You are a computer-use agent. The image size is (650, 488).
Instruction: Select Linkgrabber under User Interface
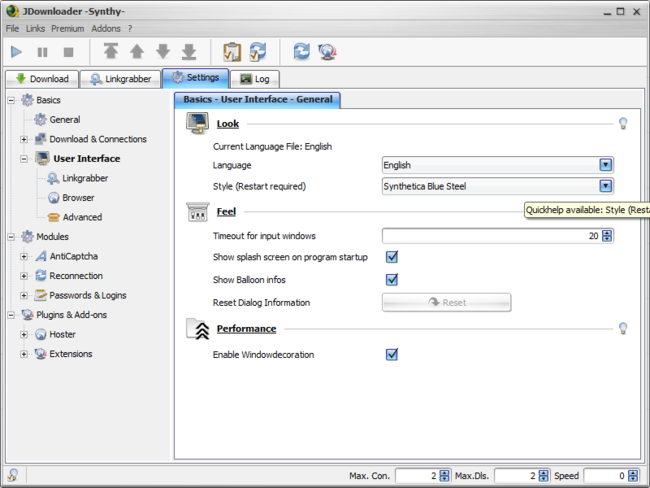[x=85, y=178]
